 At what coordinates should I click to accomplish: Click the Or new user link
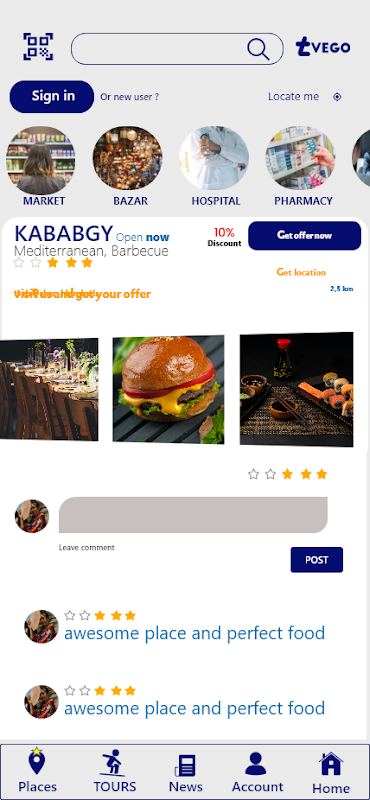coord(129,96)
